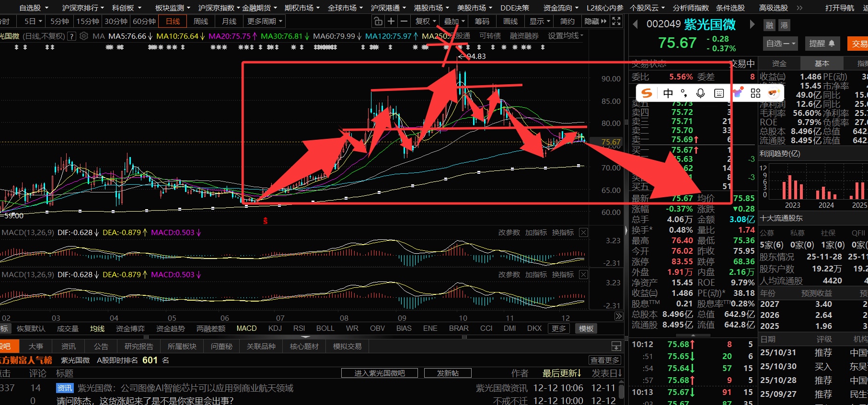868x405 pixels.
Task: Click the 港 Hong Kong connect badge
Action: [x=784, y=25]
